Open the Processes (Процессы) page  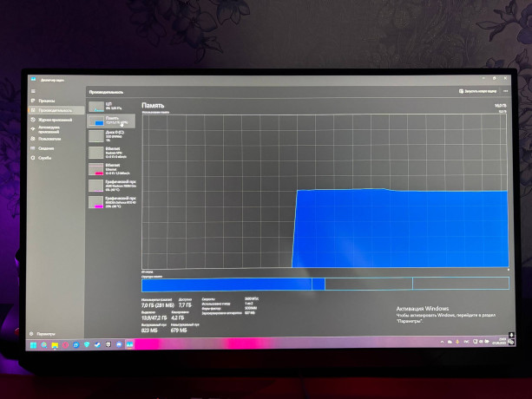[45, 101]
